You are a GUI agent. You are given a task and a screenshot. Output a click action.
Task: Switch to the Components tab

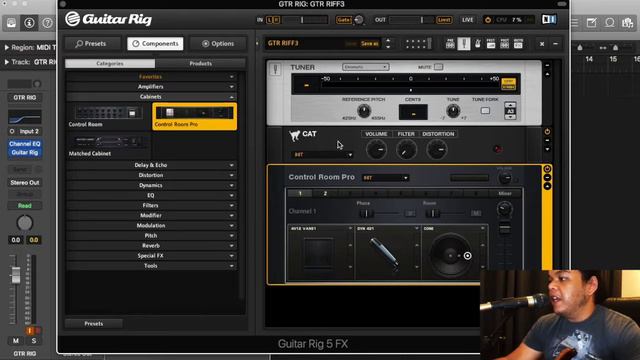tap(155, 44)
